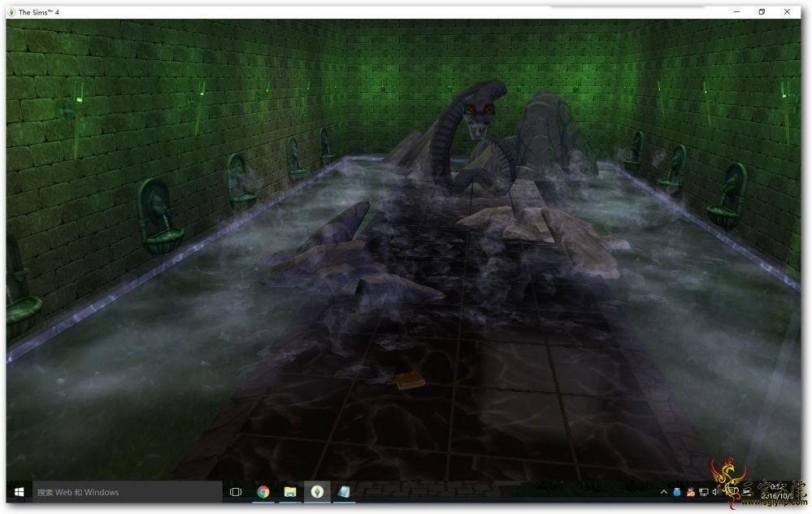Select the red-eyed snake statue
This screenshot has width=812, height=514.
(471, 137)
